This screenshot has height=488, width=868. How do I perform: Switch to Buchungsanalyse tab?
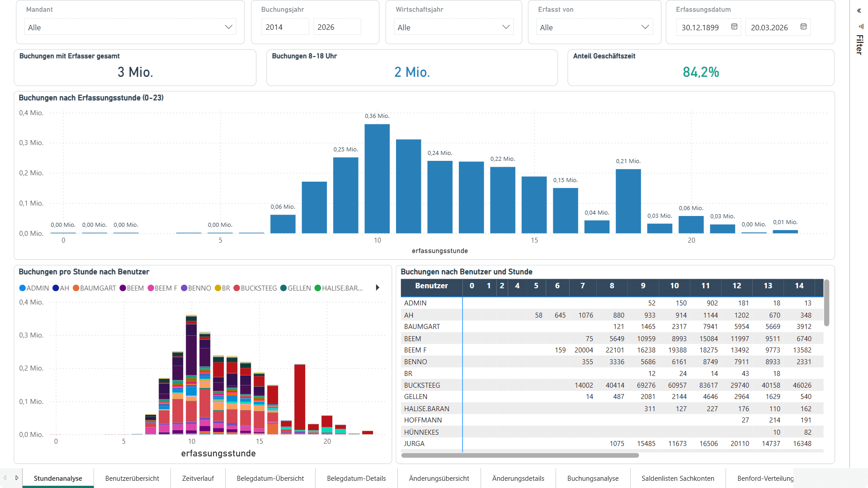tap(593, 478)
